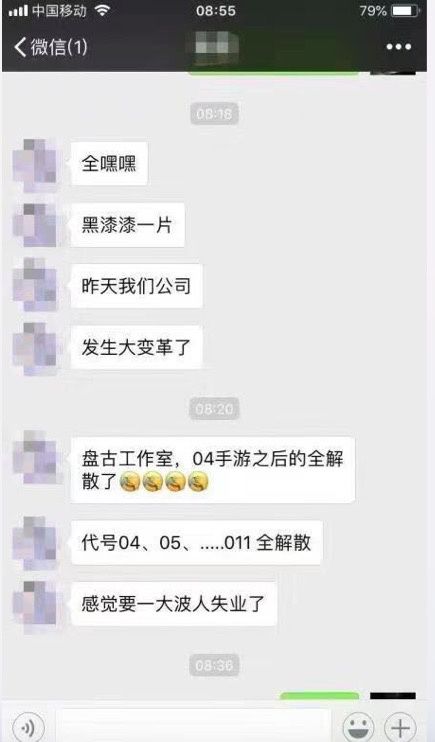Tap the avatar beside 感觉要一大波人失业了
The width and height of the screenshot is (435, 742).
point(36,604)
